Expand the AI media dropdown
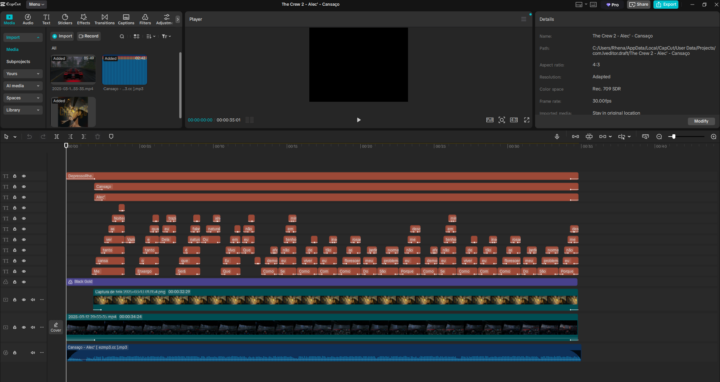This screenshot has width=720, height=382. point(22,86)
